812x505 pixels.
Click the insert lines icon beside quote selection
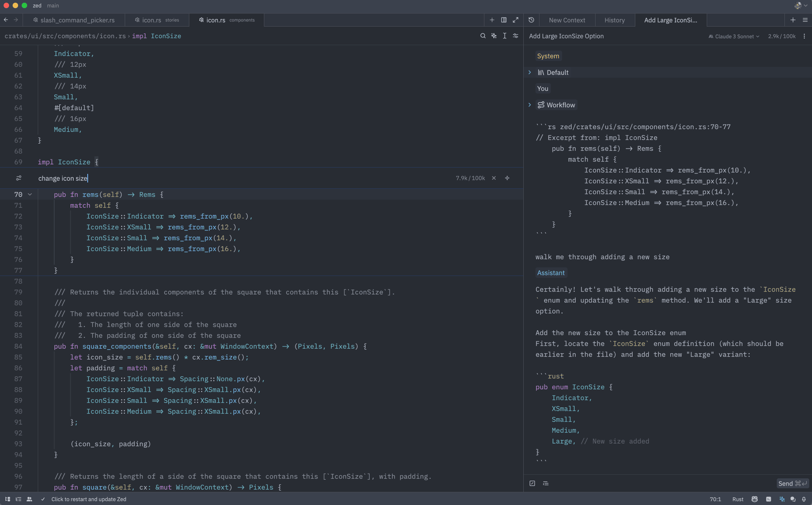(x=546, y=483)
